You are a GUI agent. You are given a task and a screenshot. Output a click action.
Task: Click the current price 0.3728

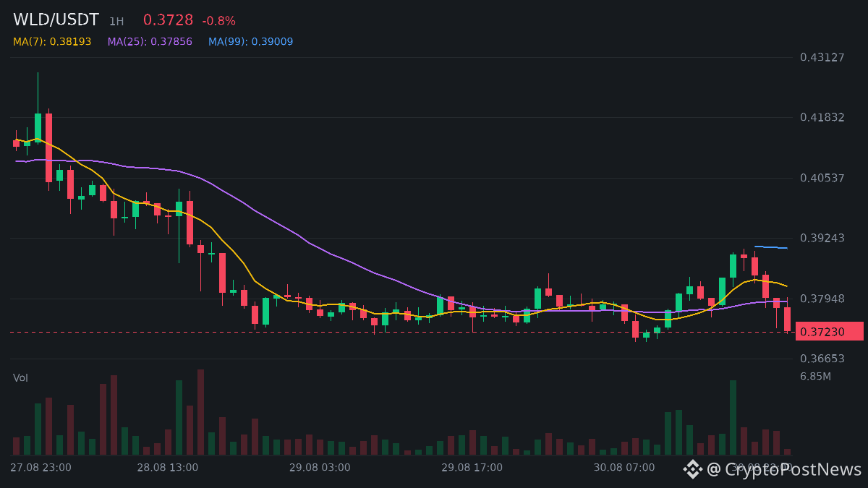168,20
